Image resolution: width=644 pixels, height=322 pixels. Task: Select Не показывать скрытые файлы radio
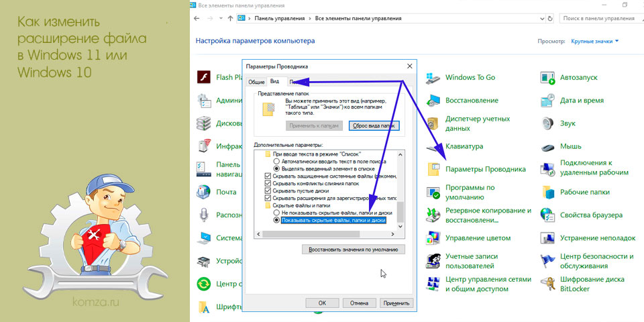[x=277, y=213]
